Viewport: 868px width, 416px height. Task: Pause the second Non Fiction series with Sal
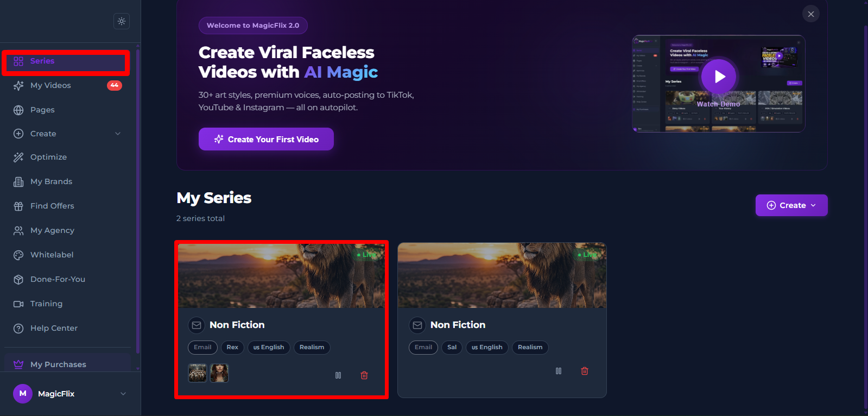[x=559, y=371]
